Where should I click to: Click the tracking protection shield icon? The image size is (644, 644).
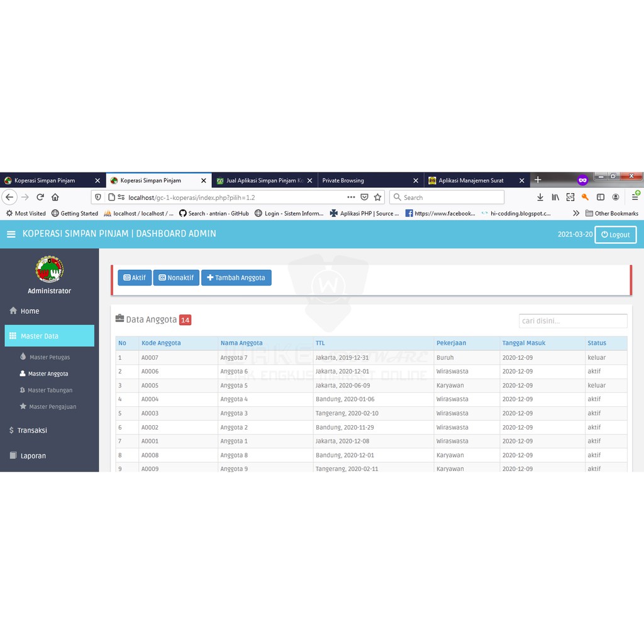[x=98, y=197]
